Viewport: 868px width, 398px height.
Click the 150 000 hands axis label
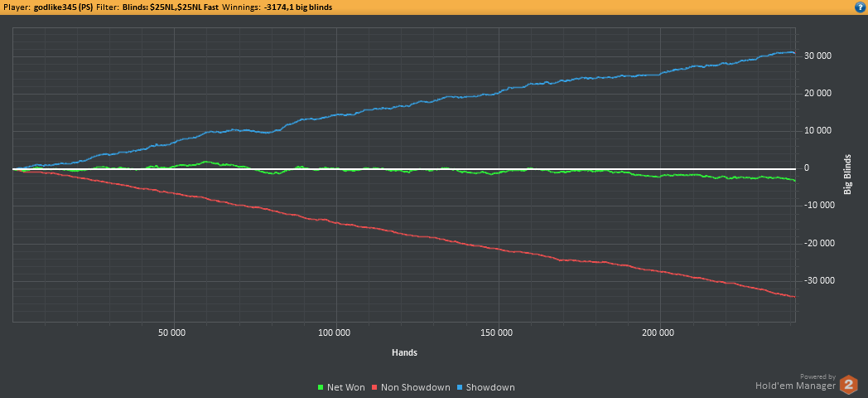499,333
